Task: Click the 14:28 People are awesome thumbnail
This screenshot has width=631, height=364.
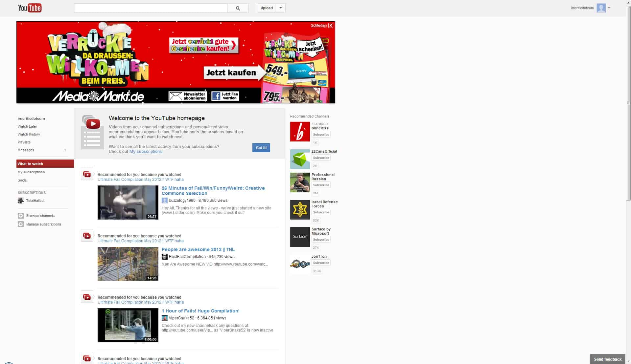Action: (x=128, y=264)
